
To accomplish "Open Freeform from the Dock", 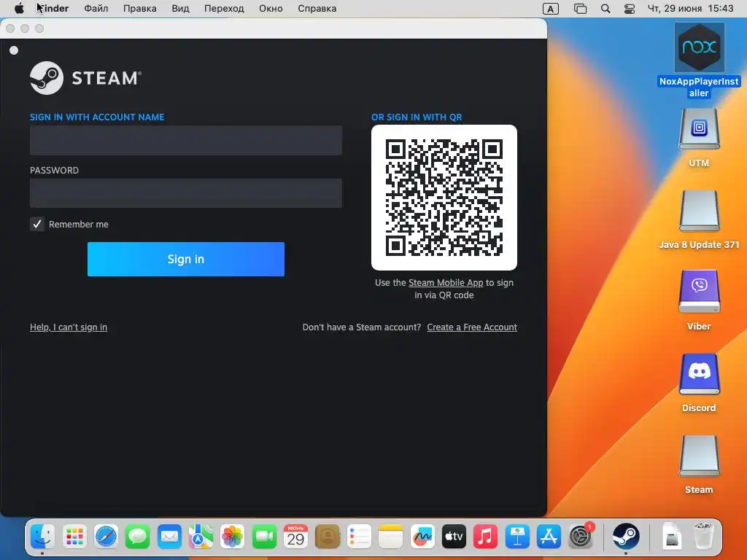I will [x=422, y=537].
